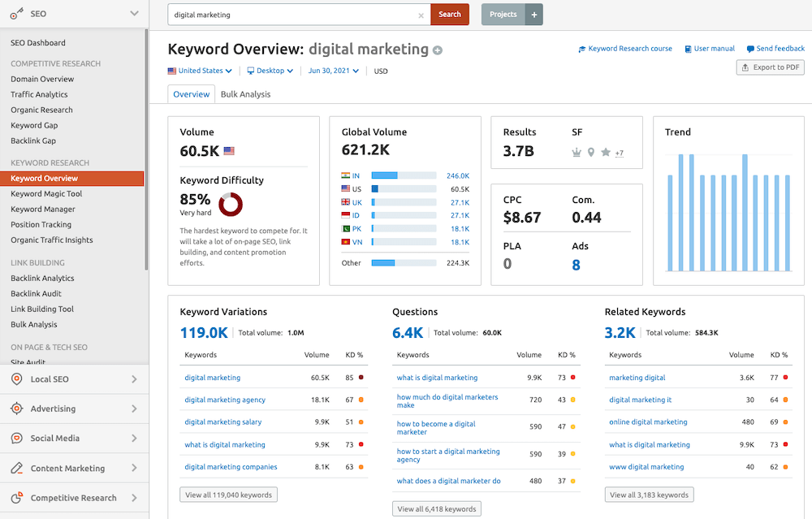Click the Indonesia flag in Global Volume

pyautogui.click(x=345, y=215)
